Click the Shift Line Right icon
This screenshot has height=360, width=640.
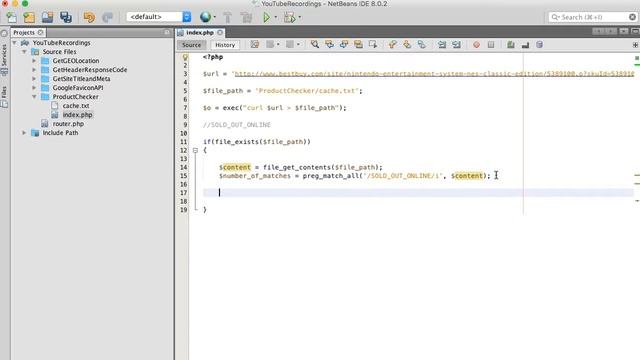[456, 44]
